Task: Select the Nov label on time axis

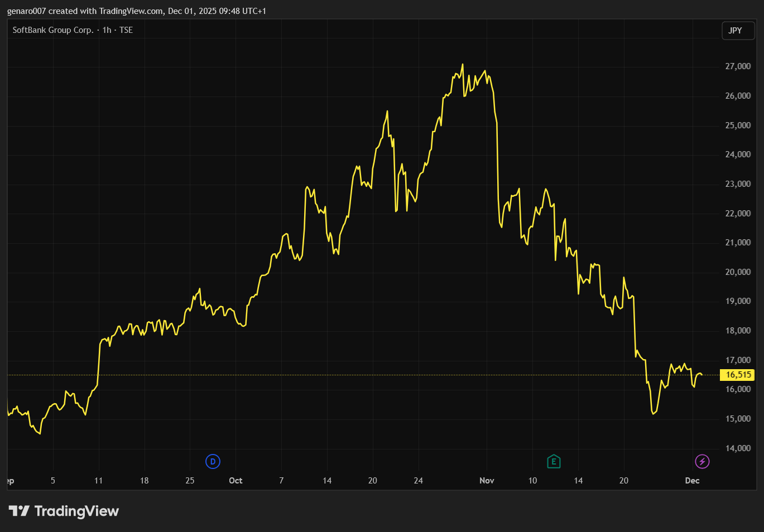Action: click(487, 481)
